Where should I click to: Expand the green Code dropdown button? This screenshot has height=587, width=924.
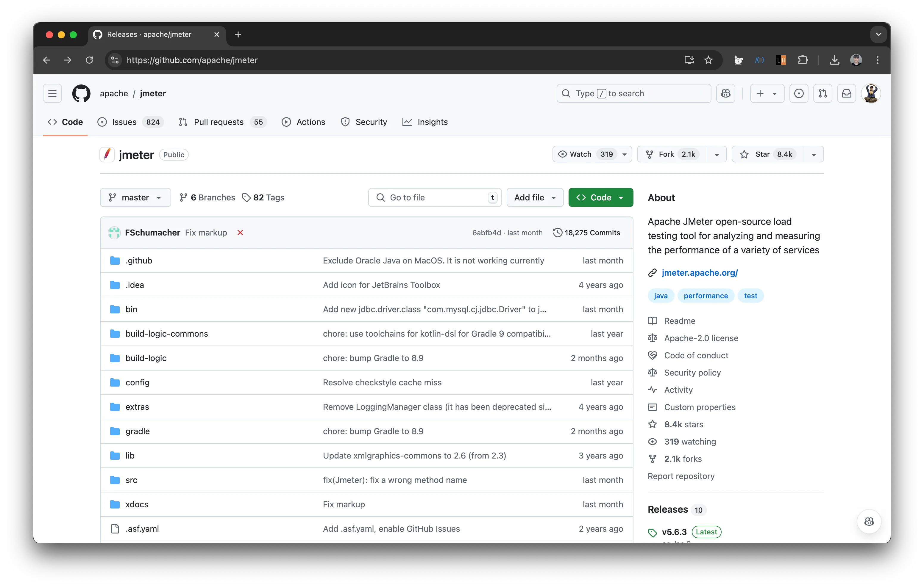click(600, 197)
